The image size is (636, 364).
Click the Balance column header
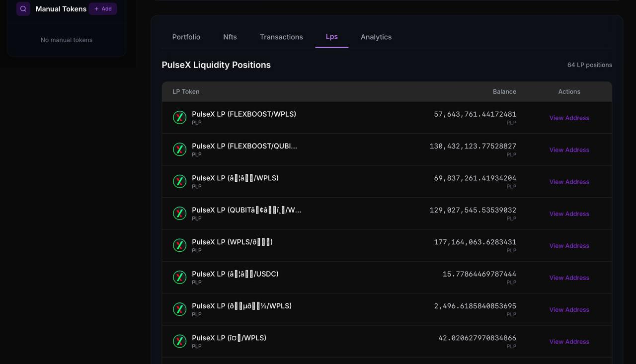coord(504,91)
